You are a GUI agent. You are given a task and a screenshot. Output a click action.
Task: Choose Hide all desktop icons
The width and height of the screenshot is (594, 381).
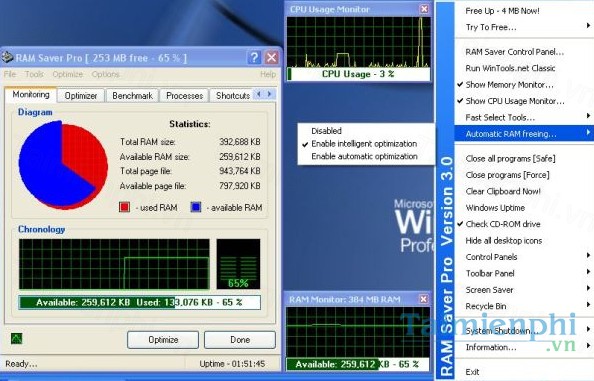(x=524, y=240)
